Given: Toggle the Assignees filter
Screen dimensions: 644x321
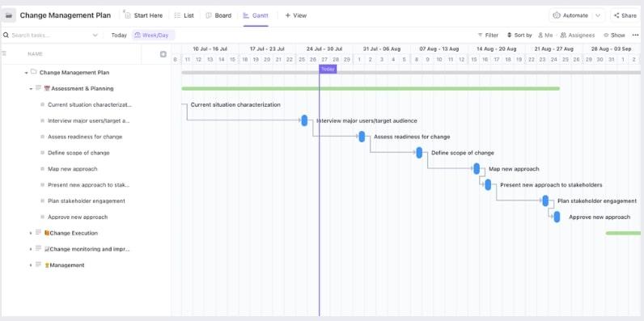Looking at the screenshot, I should tap(578, 36).
